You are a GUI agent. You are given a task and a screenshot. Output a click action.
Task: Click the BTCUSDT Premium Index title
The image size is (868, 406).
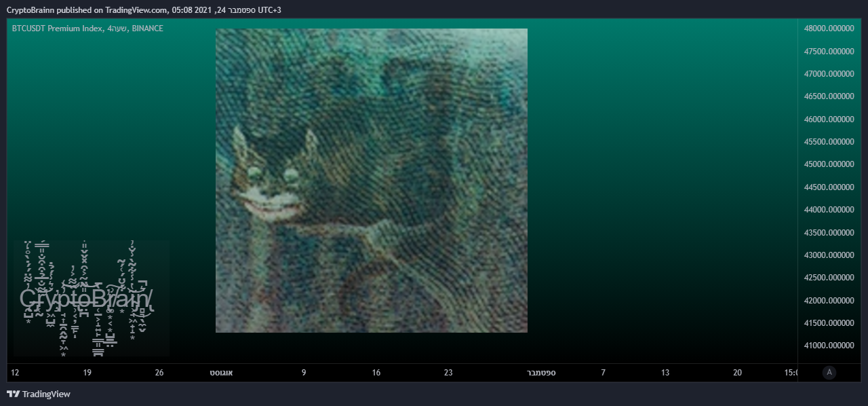pos(87,29)
